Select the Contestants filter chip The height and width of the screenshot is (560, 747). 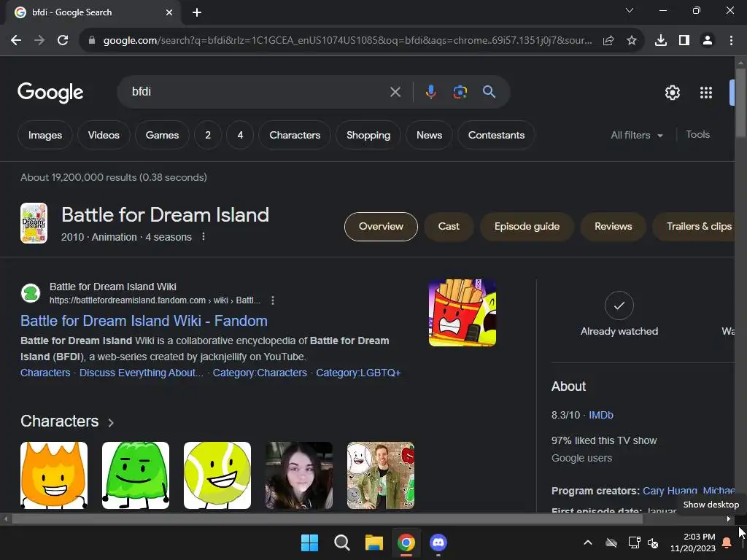496,135
